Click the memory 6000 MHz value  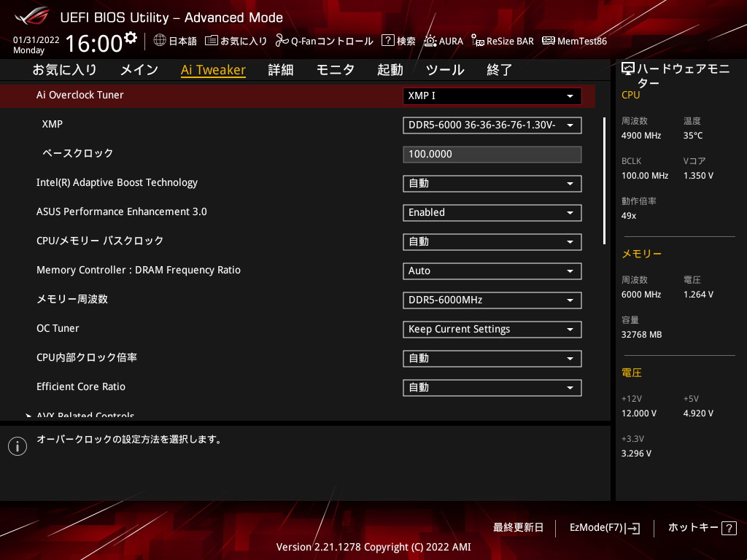641,295
